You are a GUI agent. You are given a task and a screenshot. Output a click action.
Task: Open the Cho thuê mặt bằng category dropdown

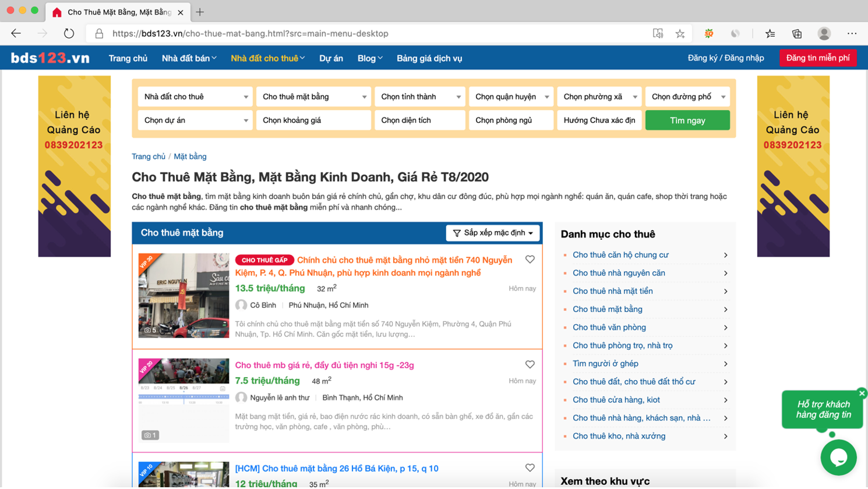[x=313, y=97]
